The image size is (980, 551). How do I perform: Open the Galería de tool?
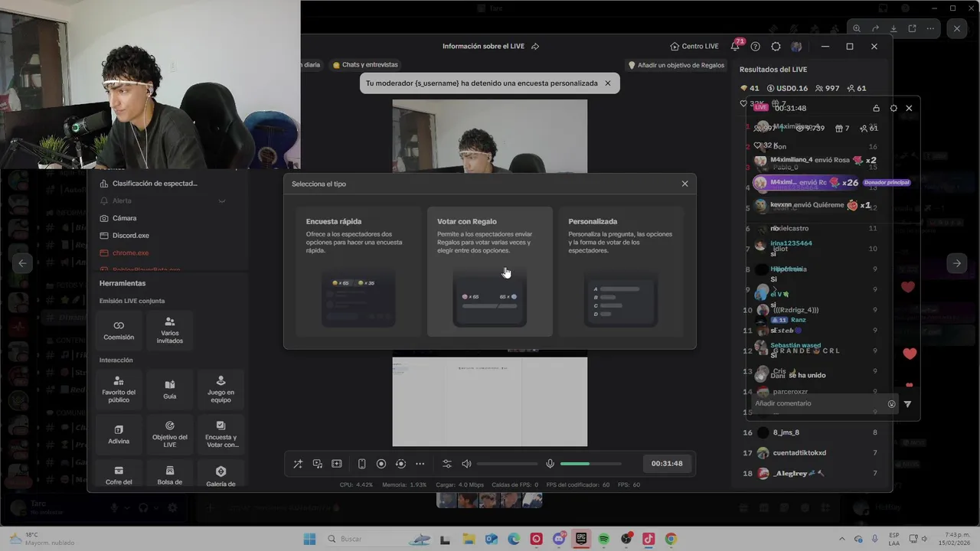click(220, 474)
